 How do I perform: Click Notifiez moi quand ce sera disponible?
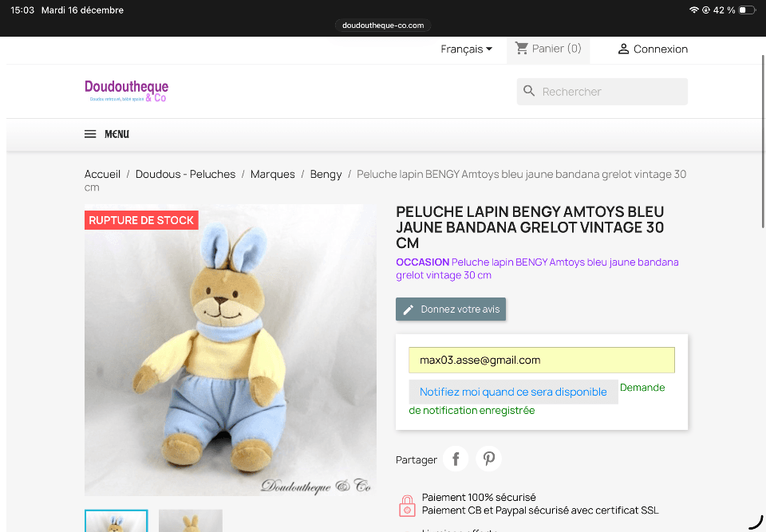click(513, 392)
